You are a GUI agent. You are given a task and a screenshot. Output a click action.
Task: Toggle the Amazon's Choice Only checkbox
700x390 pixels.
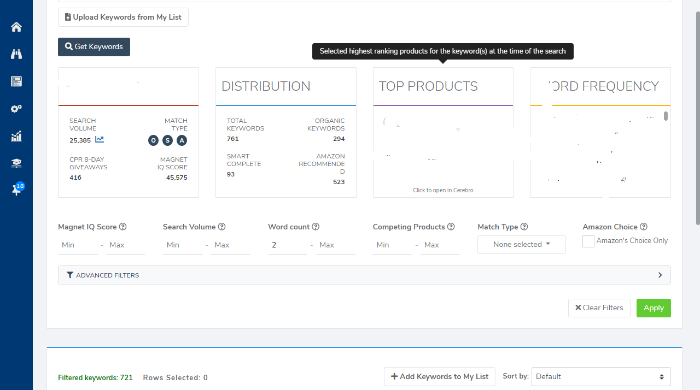(x=588, y=241)
